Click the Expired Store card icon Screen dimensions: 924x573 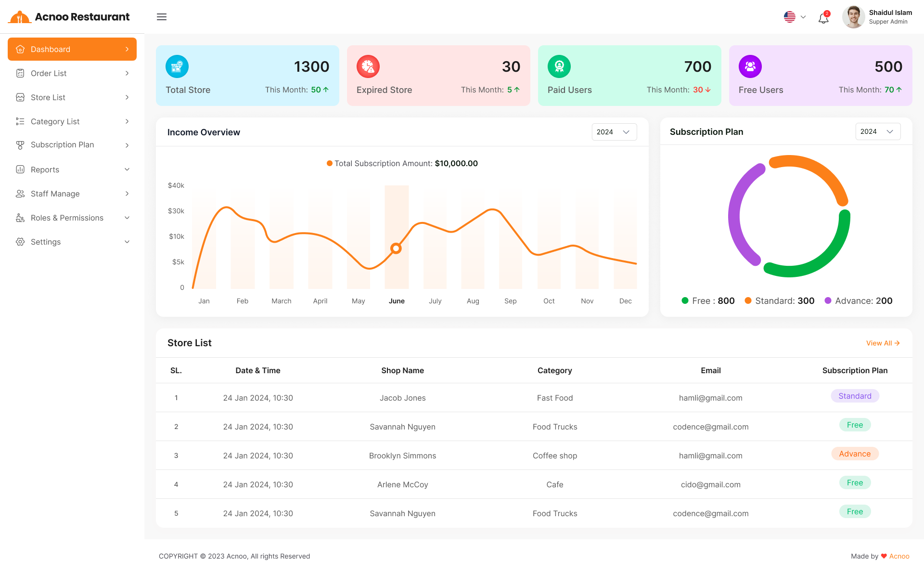(368, 66)
